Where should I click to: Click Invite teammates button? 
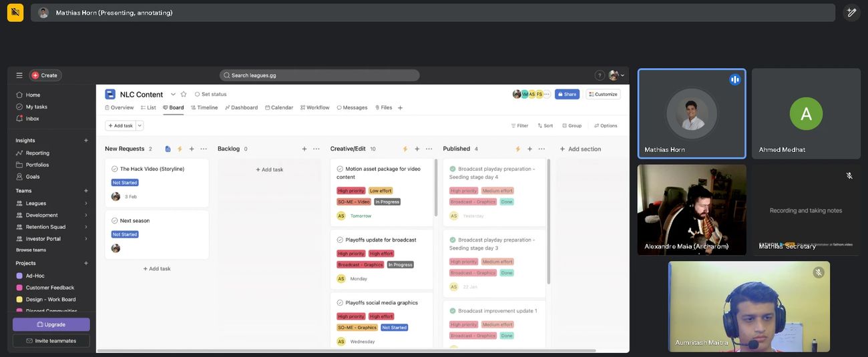(x=51, y=341)
